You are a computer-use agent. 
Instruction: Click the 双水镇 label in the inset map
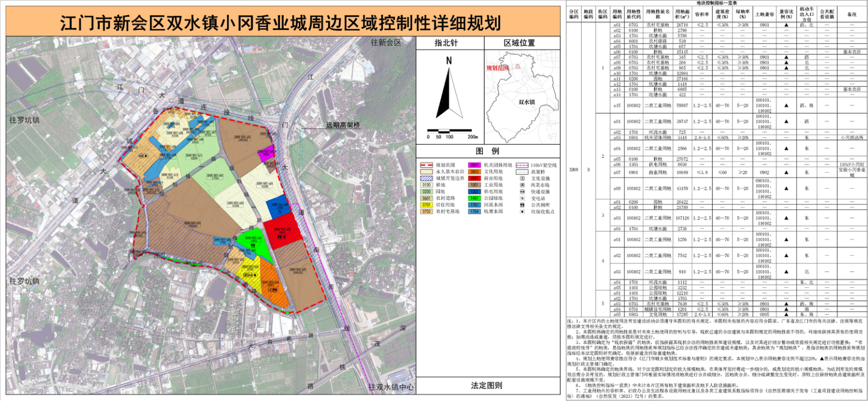(527, 102)
